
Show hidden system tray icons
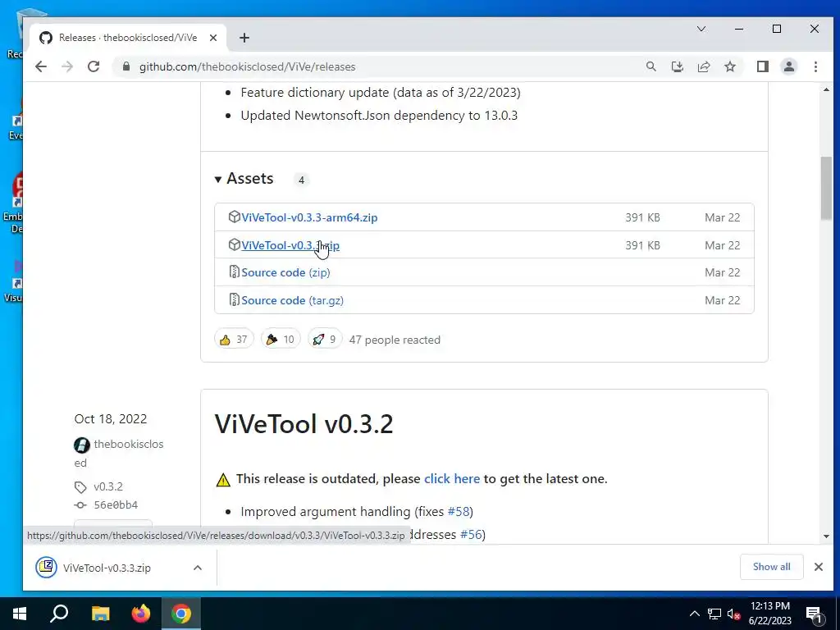point(694,614)
